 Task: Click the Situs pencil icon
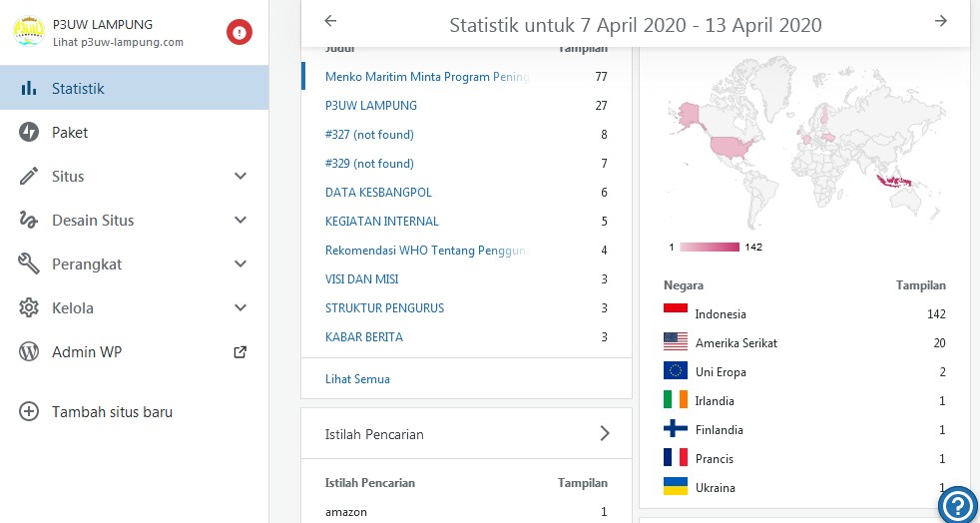click(29, 177)
